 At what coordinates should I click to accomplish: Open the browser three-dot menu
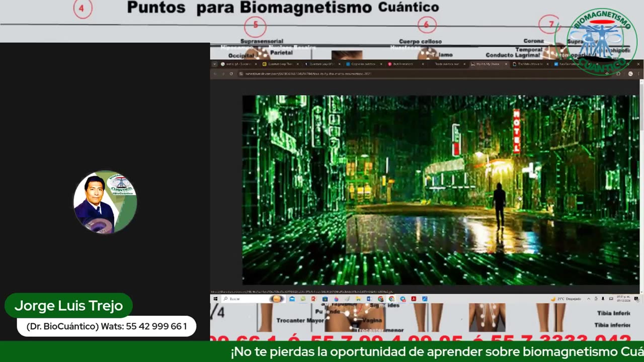(638, 73)
